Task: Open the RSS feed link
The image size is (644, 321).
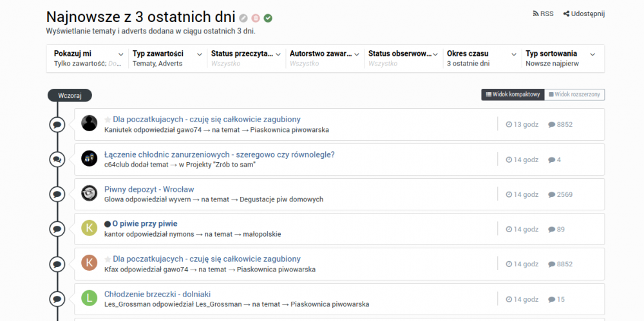Action: 542,14
